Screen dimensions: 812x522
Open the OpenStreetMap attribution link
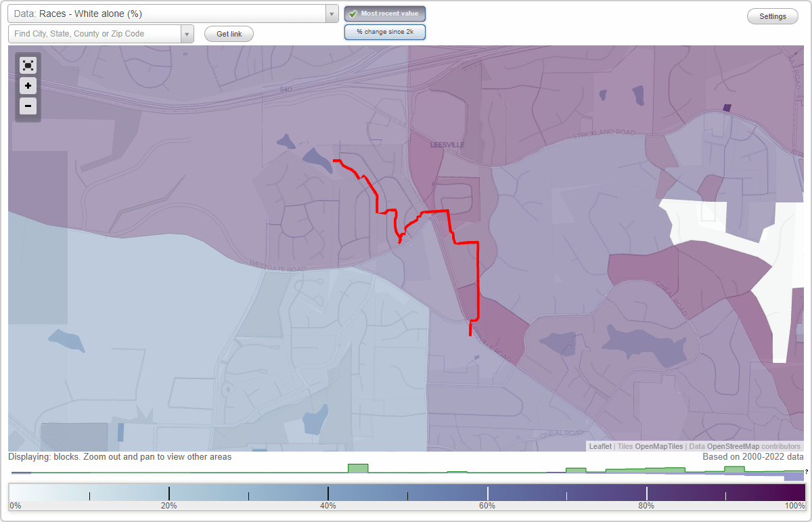[x=733, y=446]
